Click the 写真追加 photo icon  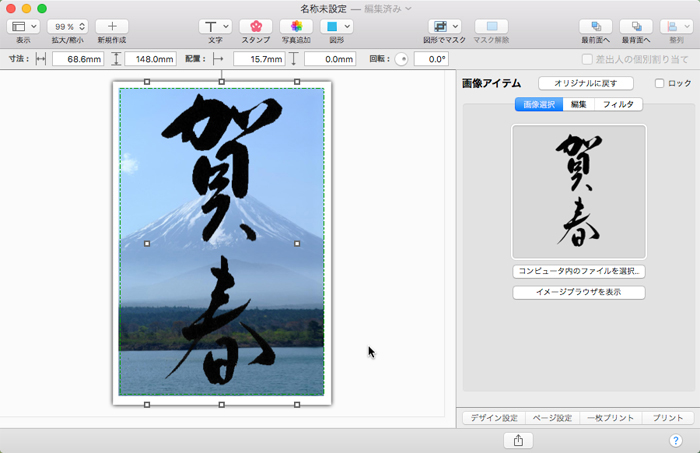coord(296,26)
